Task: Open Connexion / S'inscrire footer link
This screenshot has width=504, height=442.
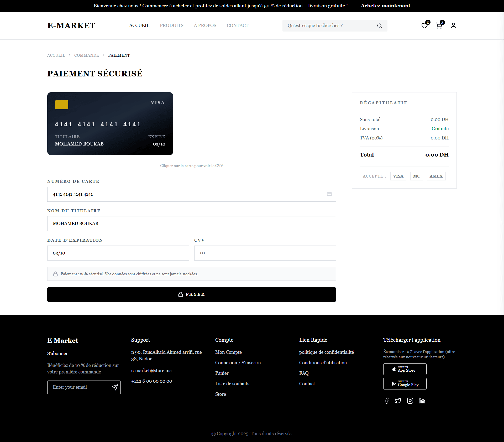Action: click(238, 363)
